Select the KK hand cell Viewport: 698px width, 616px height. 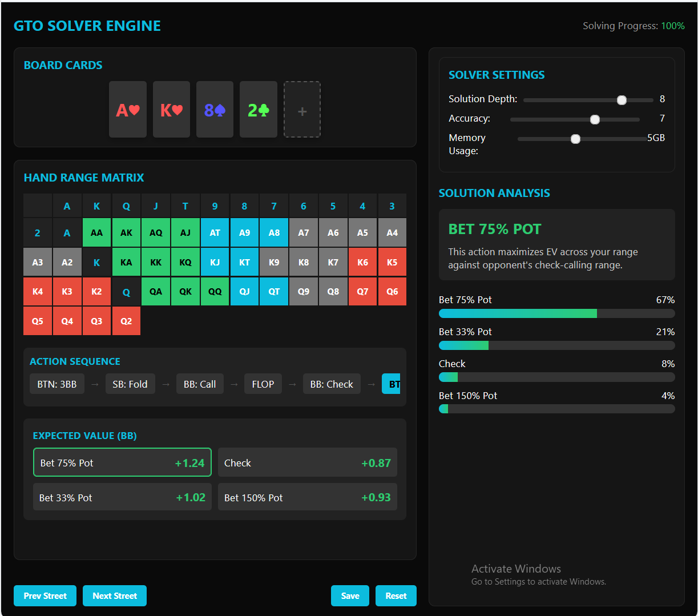(156, 262)
